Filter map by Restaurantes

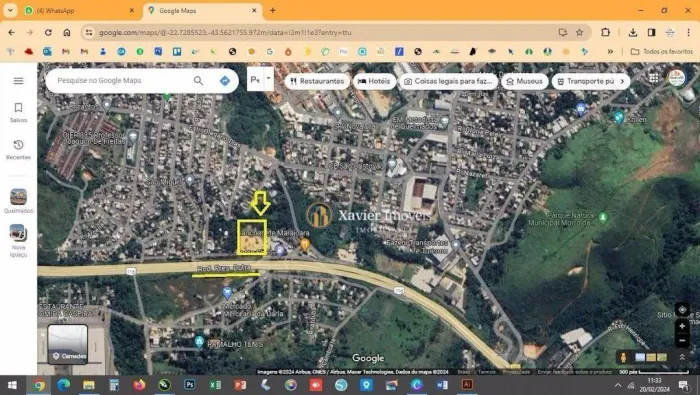317,81
